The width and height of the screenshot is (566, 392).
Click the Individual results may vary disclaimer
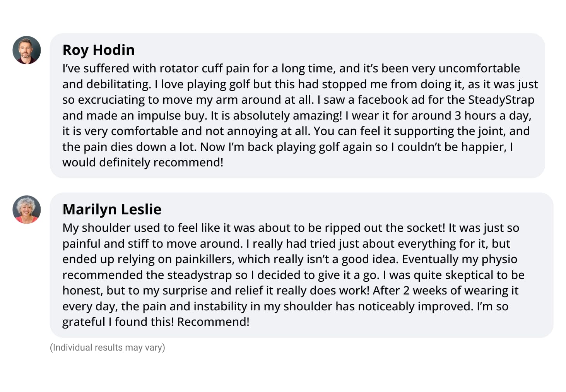click(x=108, y=347)
